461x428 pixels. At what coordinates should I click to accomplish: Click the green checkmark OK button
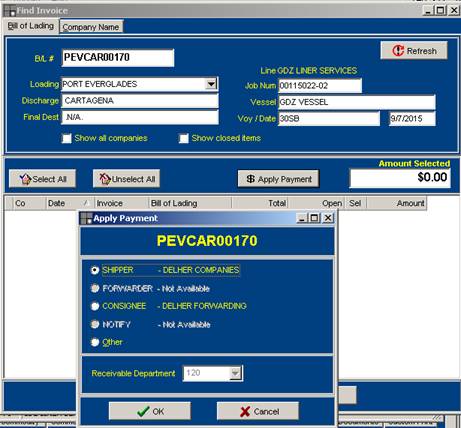coord(150,411)
